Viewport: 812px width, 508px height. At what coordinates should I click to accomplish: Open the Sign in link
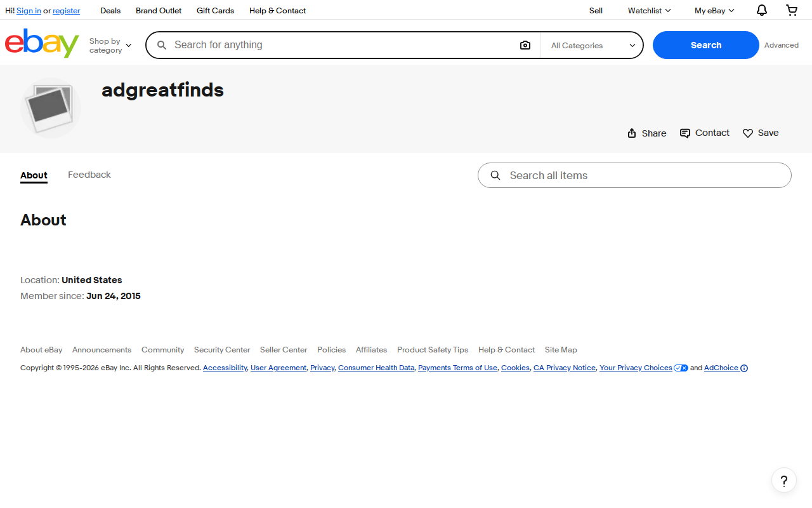pos(29,11)
